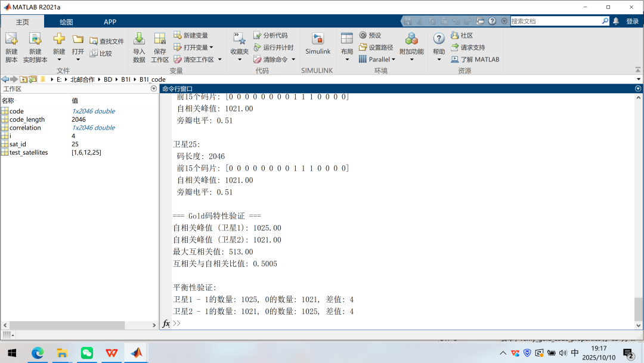Expand the 清除命令 dropdown arrow
The image size is (644, 363).
(x=293, y=59)
